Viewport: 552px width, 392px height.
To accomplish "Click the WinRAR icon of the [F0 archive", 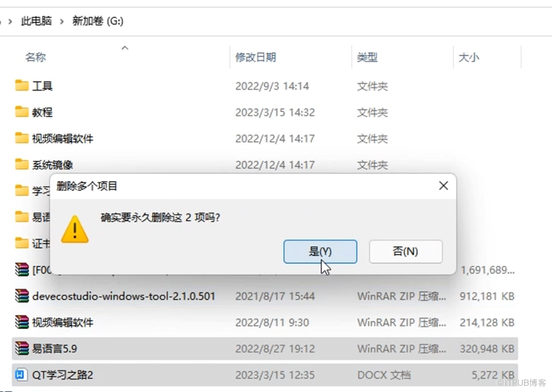I will [x=22, y=270].
